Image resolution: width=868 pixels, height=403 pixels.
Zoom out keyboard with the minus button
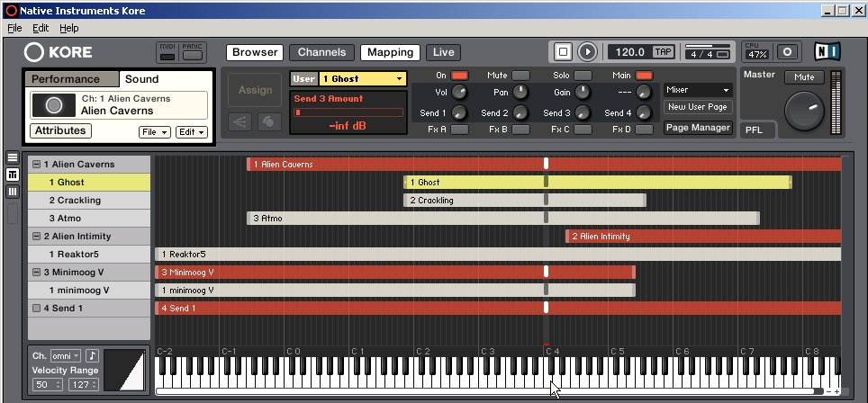pyautogui.click(x=828, y=391)
